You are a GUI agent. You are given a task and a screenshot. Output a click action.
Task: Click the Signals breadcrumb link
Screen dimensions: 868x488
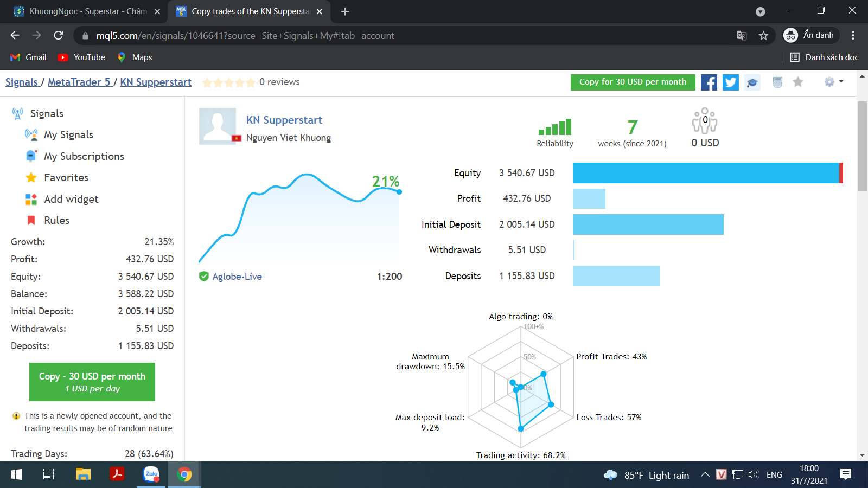click(22, 82)
